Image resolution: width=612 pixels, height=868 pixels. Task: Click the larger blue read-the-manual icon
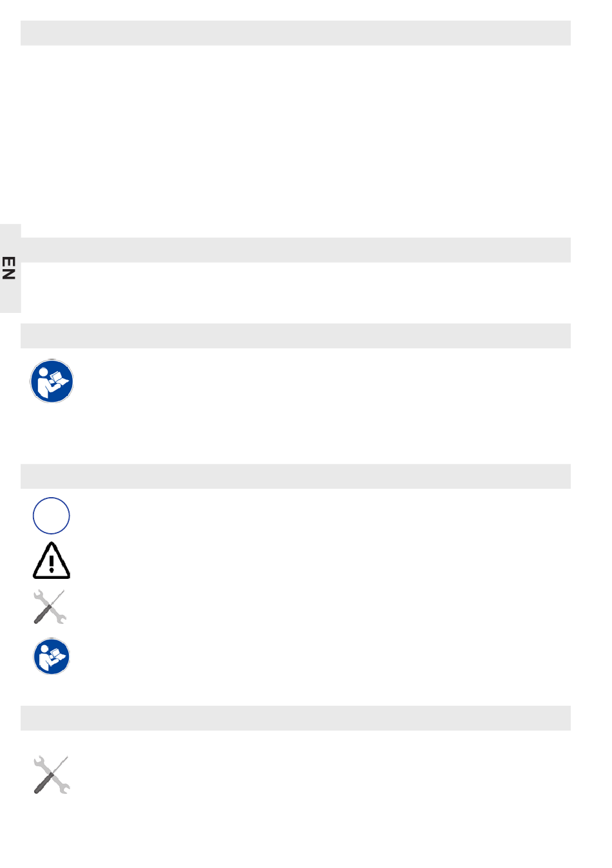(52, 381)
